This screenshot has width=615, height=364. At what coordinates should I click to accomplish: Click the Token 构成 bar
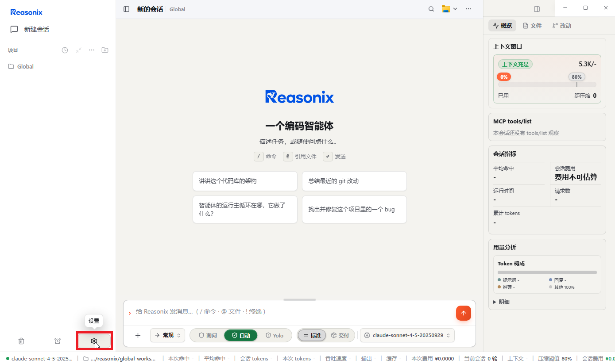[x=547, y=272]
